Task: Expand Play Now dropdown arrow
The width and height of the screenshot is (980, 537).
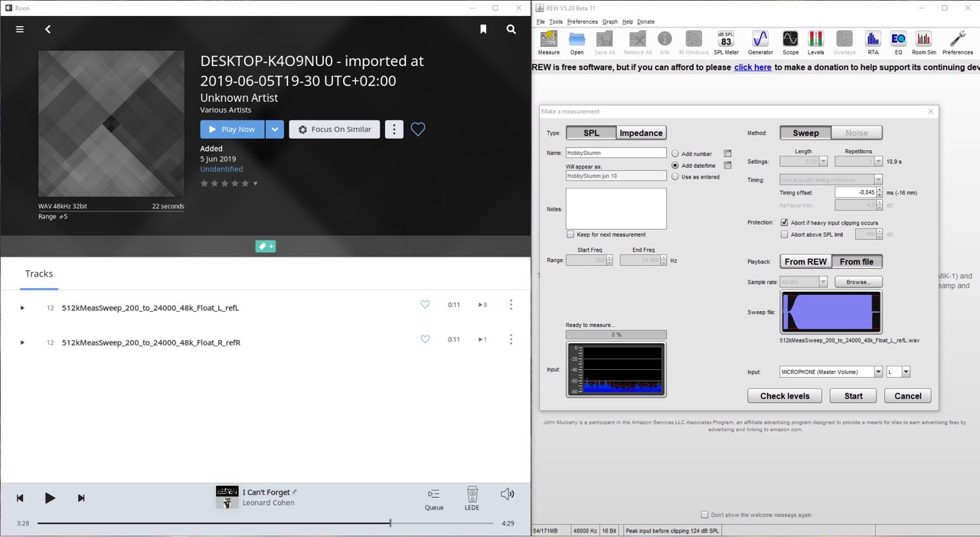Action: 275,129
